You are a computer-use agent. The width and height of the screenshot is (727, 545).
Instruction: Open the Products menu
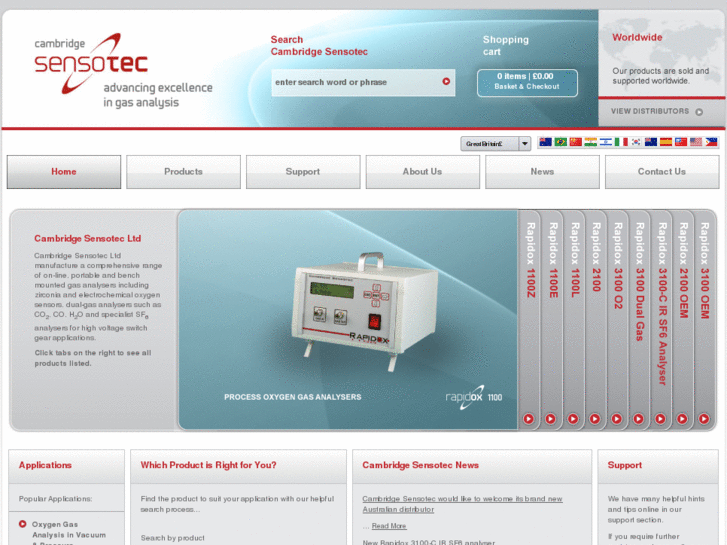pyautogui.click(x=183, y=172)
